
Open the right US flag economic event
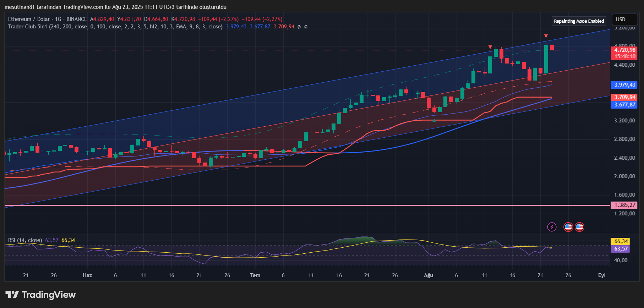point(579,227)
